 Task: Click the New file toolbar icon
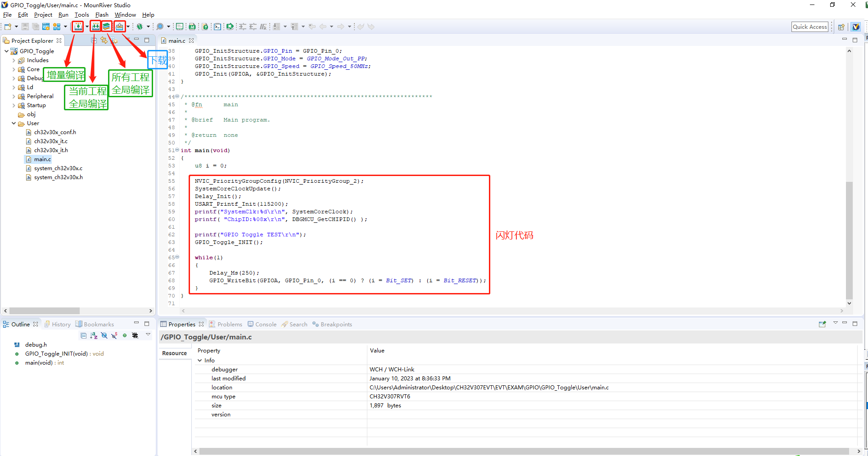coord(8,27)
